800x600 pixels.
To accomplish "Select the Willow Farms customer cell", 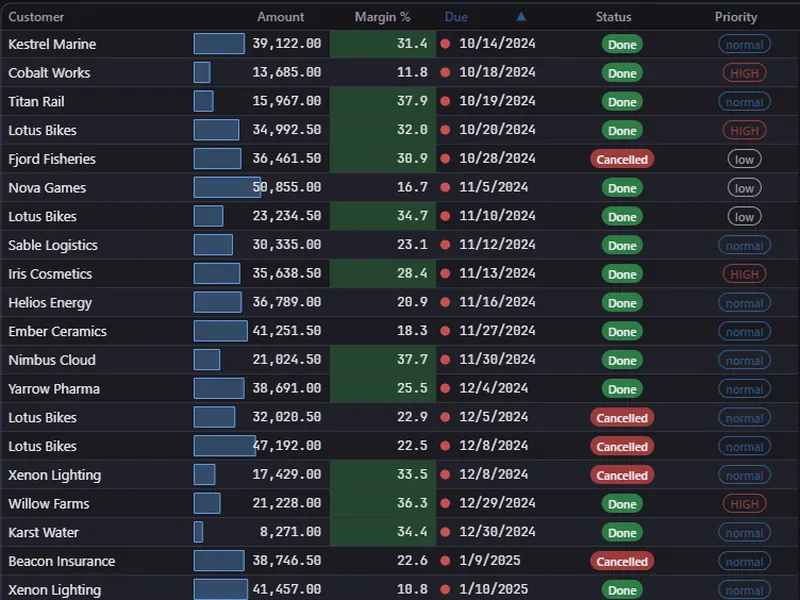I will (x=49, y=504).
